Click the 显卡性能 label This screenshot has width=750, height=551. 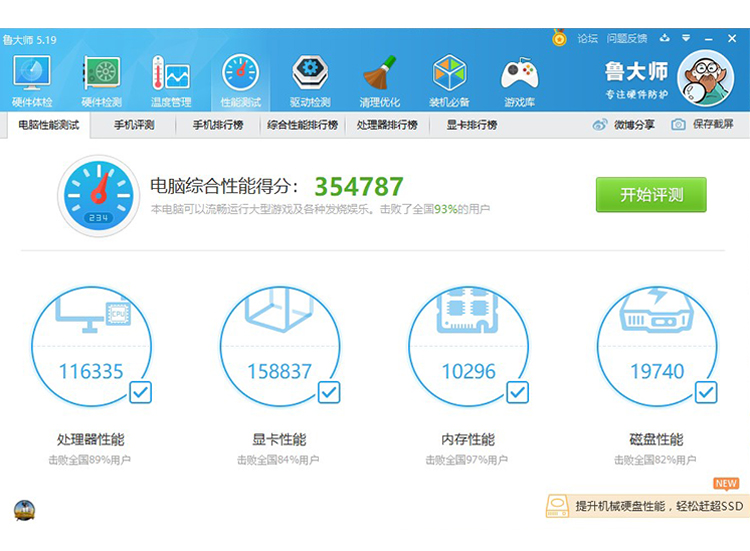279,439
